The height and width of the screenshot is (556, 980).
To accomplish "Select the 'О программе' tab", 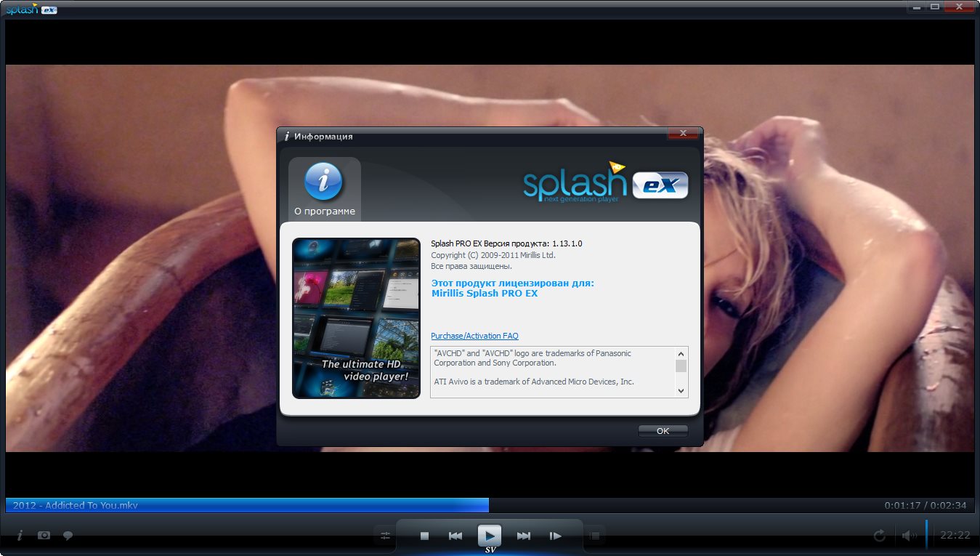I will point(325,189).
